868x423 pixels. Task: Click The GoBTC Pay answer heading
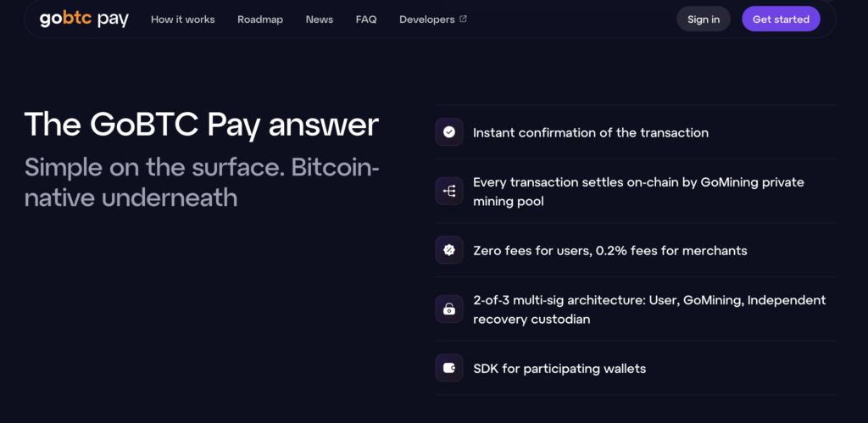(202, 125)
